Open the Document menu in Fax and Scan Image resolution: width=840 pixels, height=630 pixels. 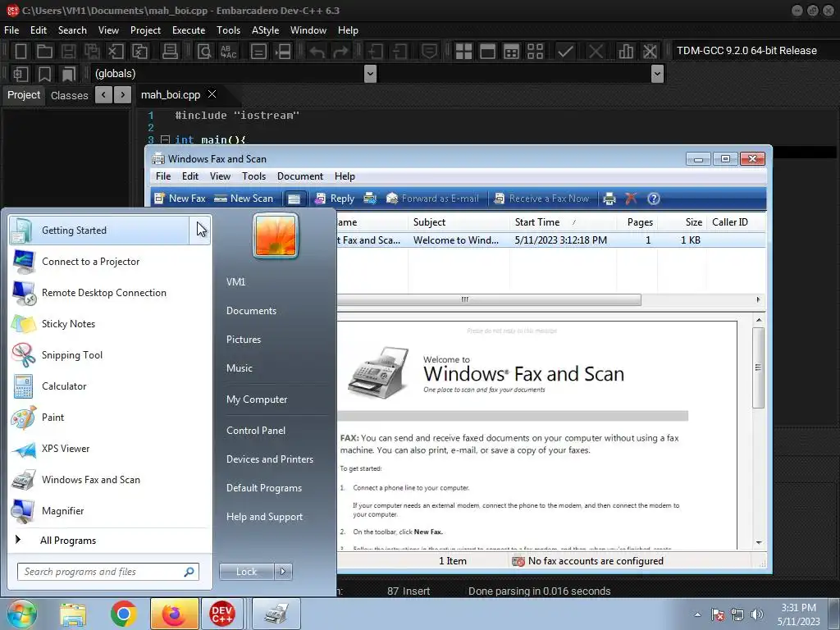coord(300,176)
